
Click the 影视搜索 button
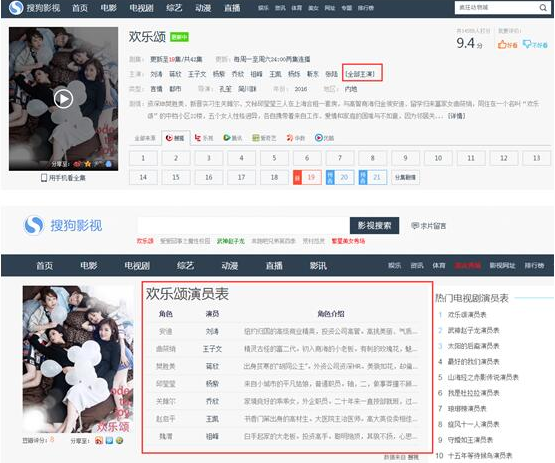[x=374, y=225]
